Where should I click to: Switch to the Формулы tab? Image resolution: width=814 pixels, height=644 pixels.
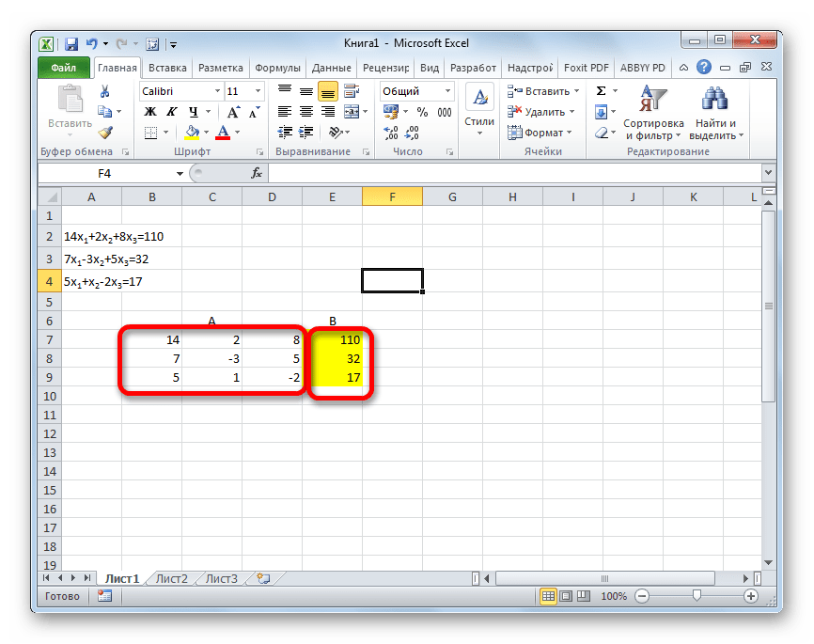(x=277, y=68)
